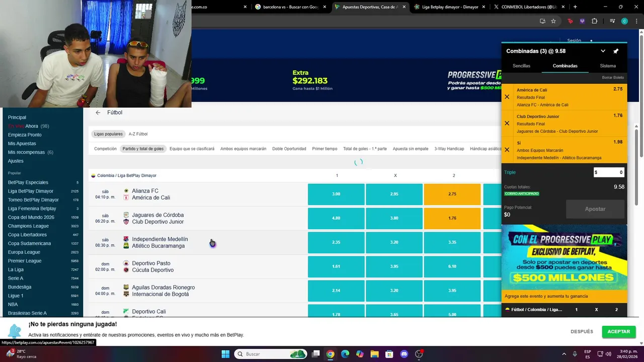
Task: Choose Apuesta sin empate market tab
Action: (x=411, y=149)
